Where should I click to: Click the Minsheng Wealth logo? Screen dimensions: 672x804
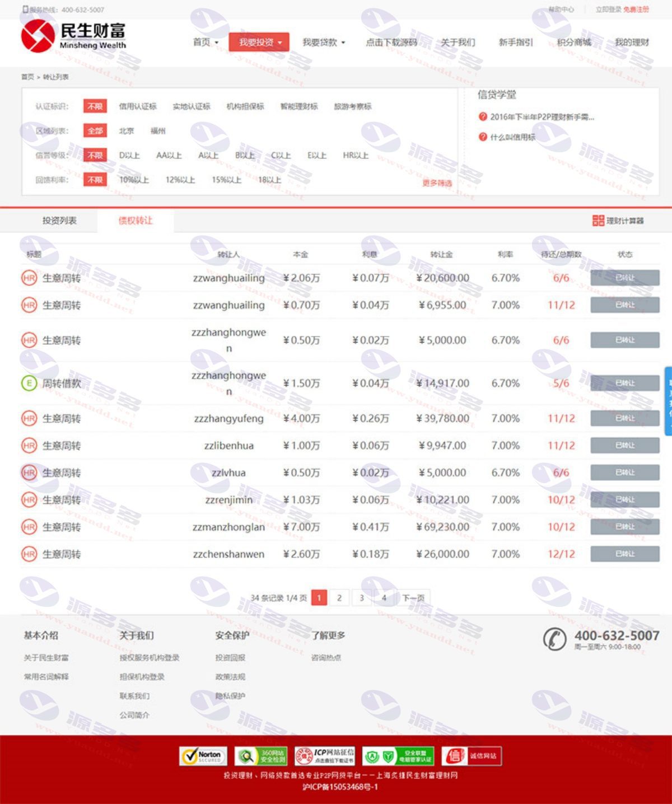(73, 36)
